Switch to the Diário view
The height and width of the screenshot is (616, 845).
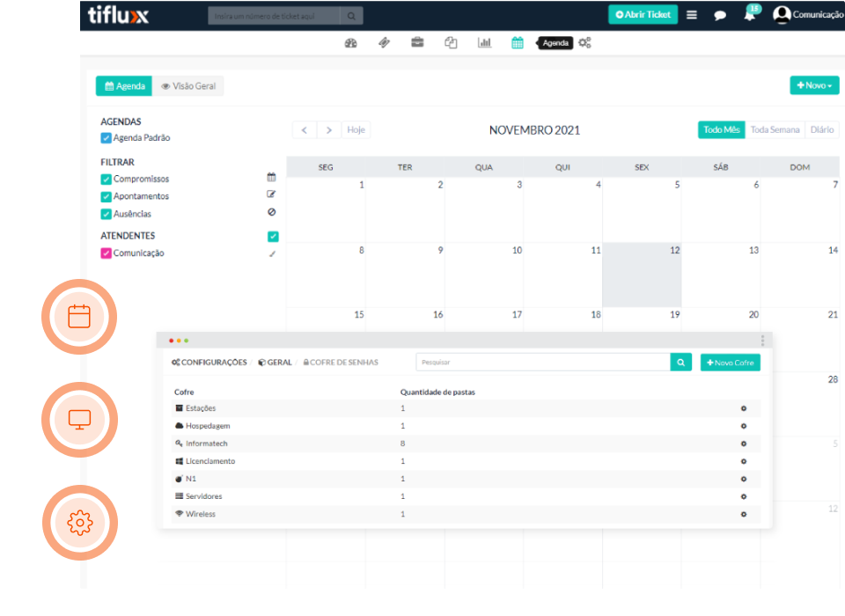(822, 130)
